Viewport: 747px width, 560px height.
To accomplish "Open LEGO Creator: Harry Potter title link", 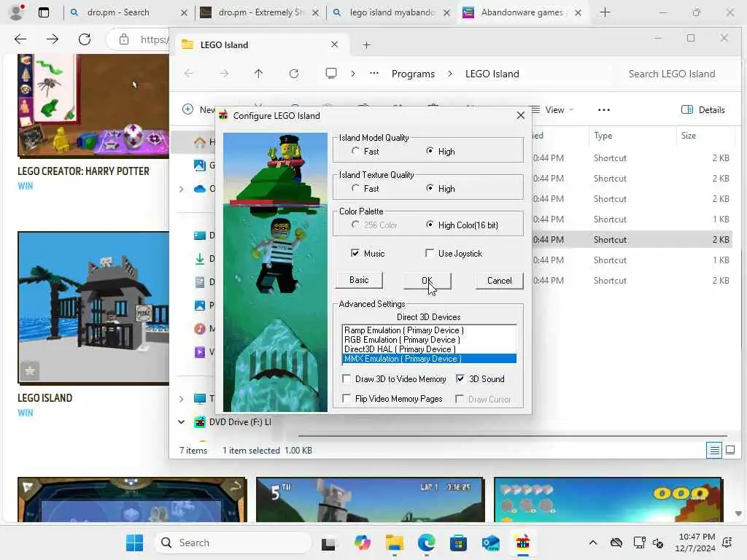I will click(x=83, y=171).
